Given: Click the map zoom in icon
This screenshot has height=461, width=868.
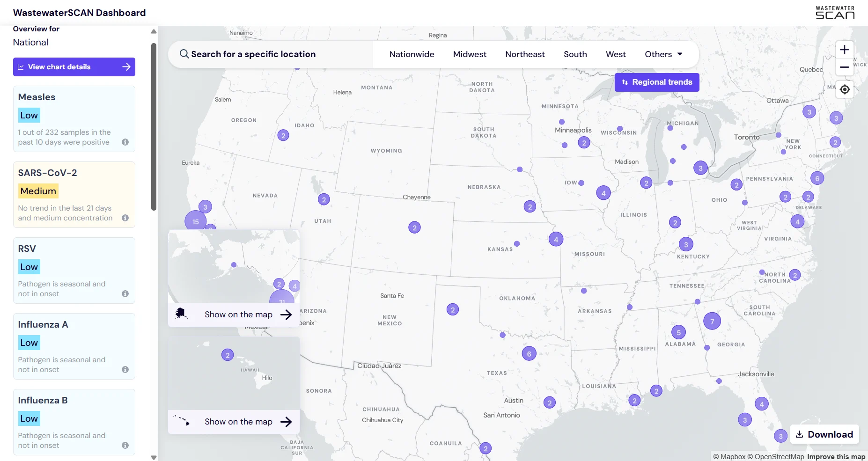Looking at the screenshot, I should click(x=845, y=49).
